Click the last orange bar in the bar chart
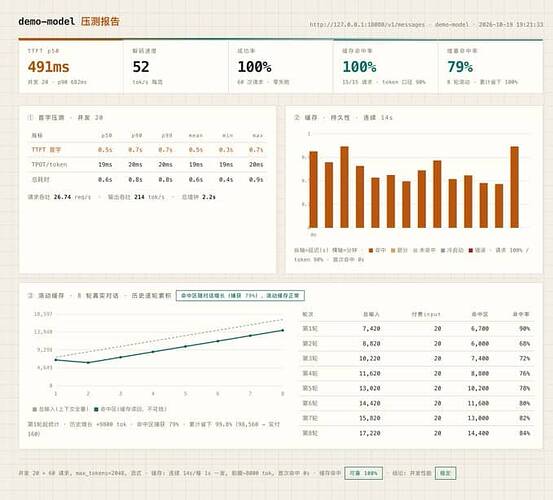This screenshot has height=500, width=553. [x=515, y=187]
